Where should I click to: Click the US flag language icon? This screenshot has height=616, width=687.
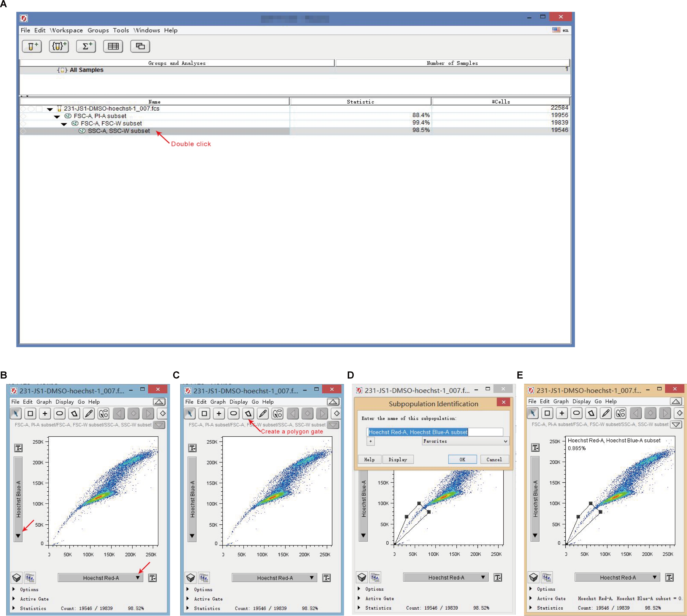(556, 30)
